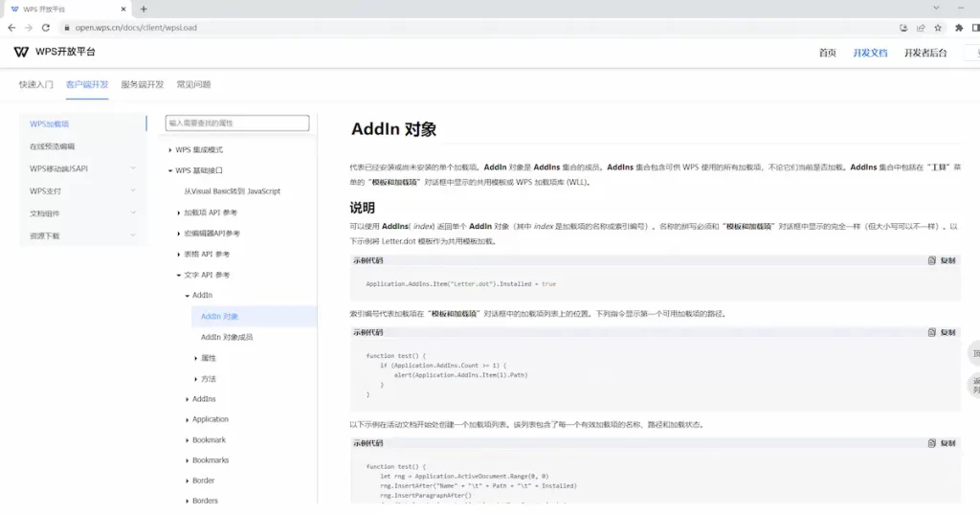Close the WPS 开放平台 browser tab
Screen dimensions: 980x514
(x=123, y=9)
